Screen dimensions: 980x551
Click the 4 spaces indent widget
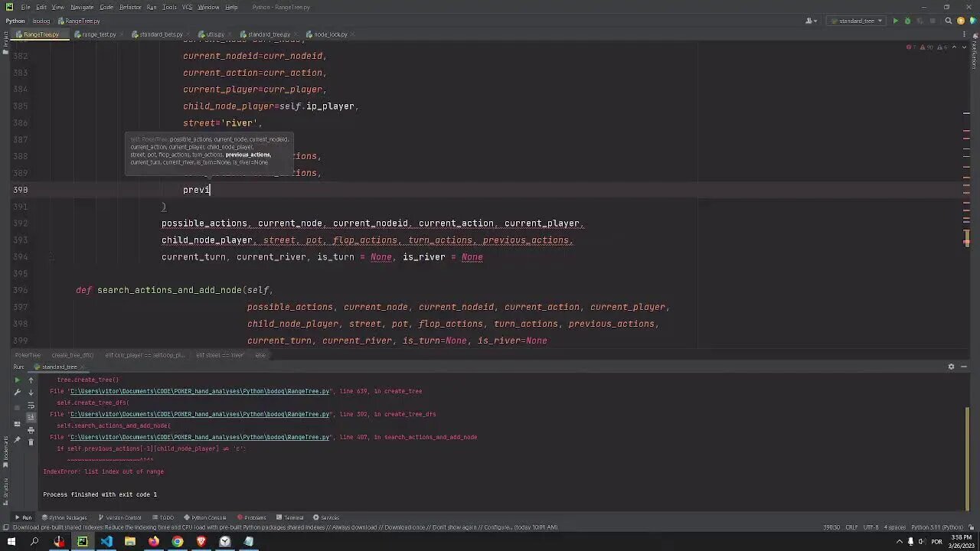[x=894, y=527]
